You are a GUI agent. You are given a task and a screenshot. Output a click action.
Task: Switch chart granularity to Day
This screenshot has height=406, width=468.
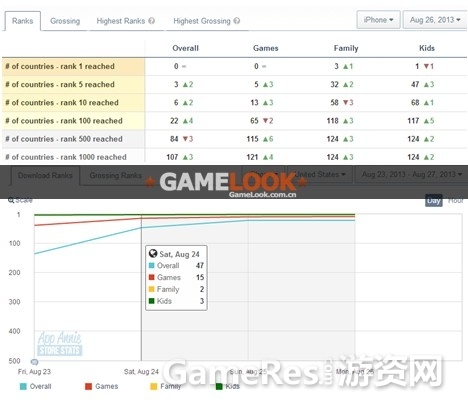coord(434,200)
